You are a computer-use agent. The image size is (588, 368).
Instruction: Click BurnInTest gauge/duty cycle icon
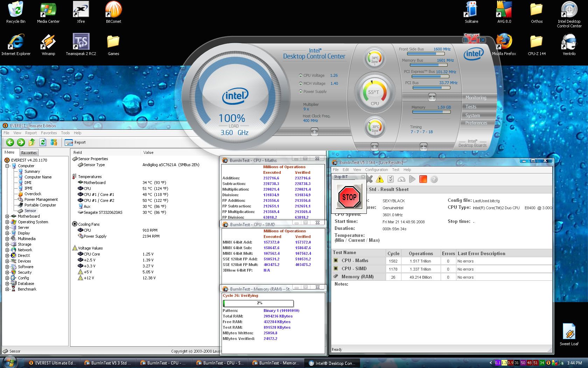tap(401, 179)
